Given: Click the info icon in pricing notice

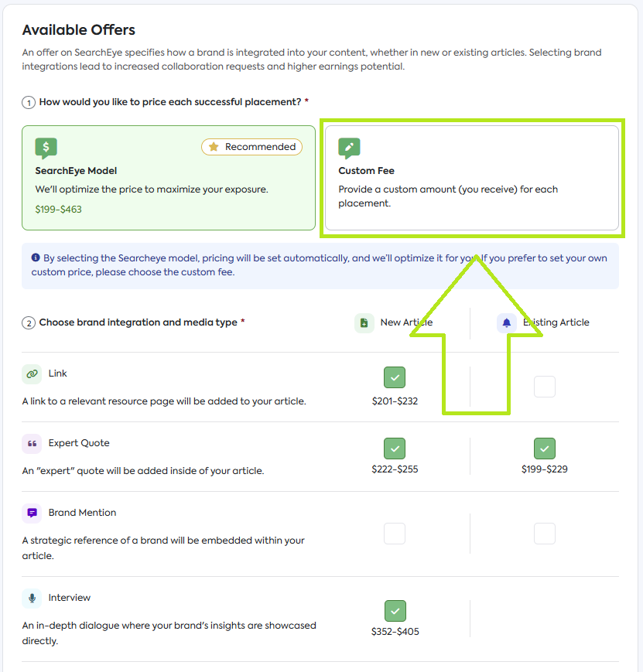Looking at the screenshot, I should 36,258.
